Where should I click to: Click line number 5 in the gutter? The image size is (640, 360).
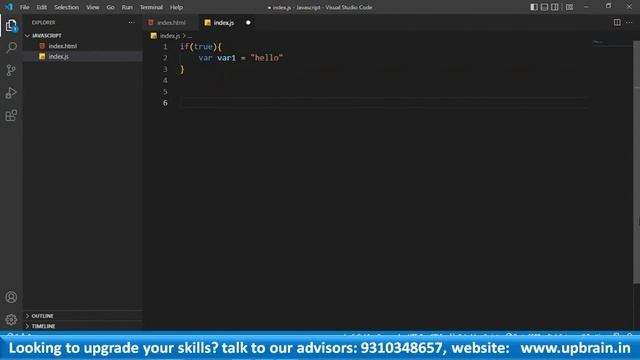[x=165, y=91]
